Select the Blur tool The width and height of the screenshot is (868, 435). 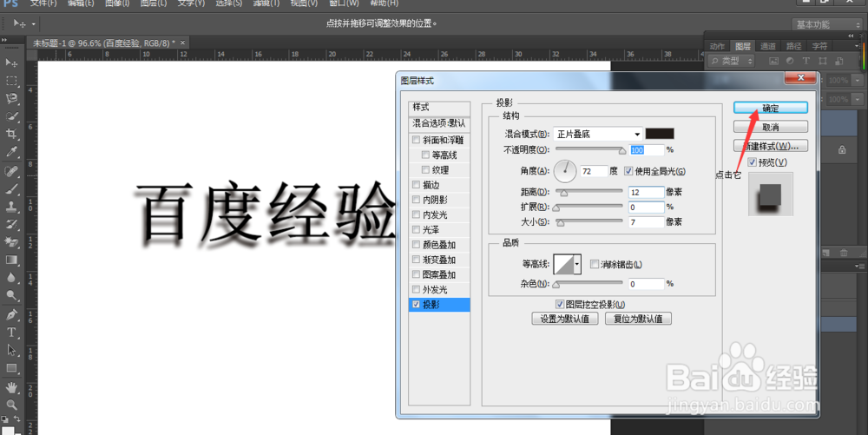[11, 277]
